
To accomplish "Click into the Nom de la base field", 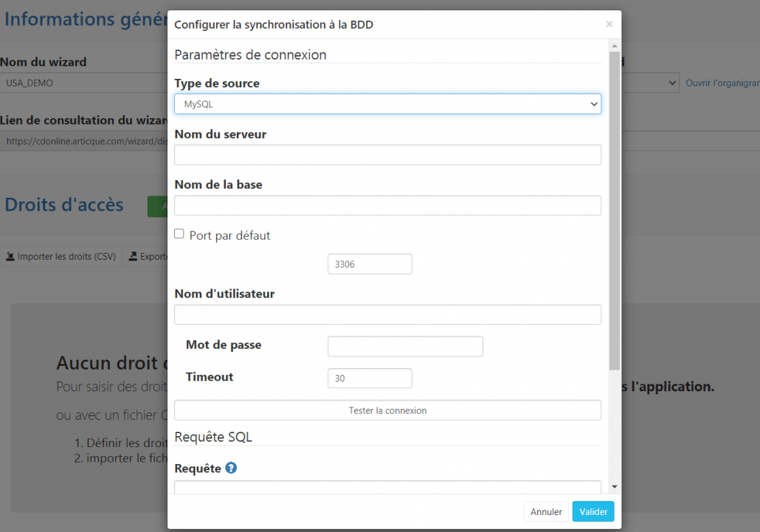I will click(x=387, y=205).
